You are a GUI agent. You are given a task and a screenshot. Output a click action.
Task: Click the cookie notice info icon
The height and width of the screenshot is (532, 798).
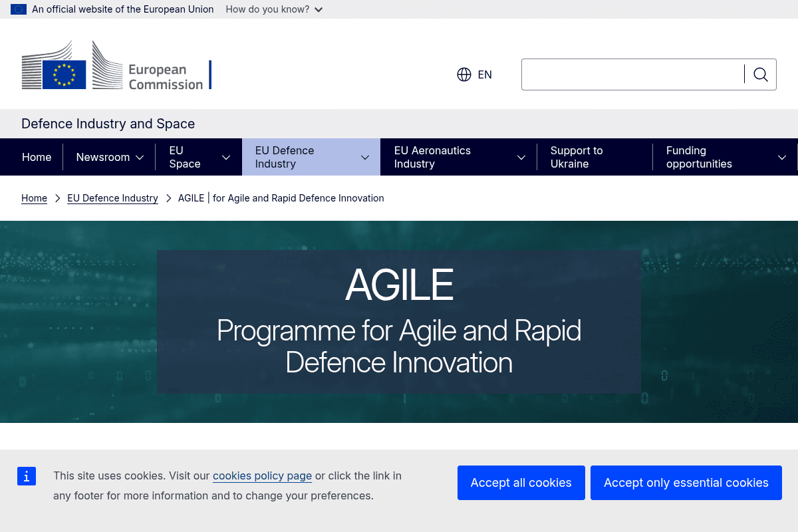coord(27,476)
